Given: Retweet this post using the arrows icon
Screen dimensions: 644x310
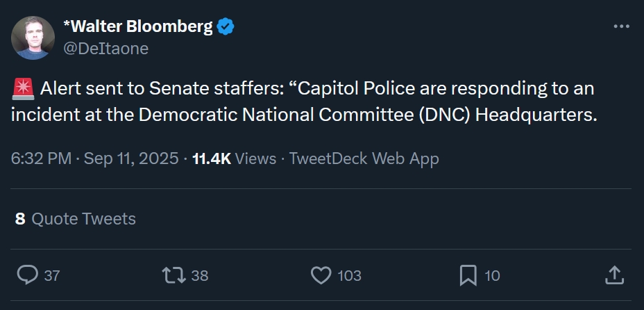Looking at the screenshot, I should tap(173, 275).
